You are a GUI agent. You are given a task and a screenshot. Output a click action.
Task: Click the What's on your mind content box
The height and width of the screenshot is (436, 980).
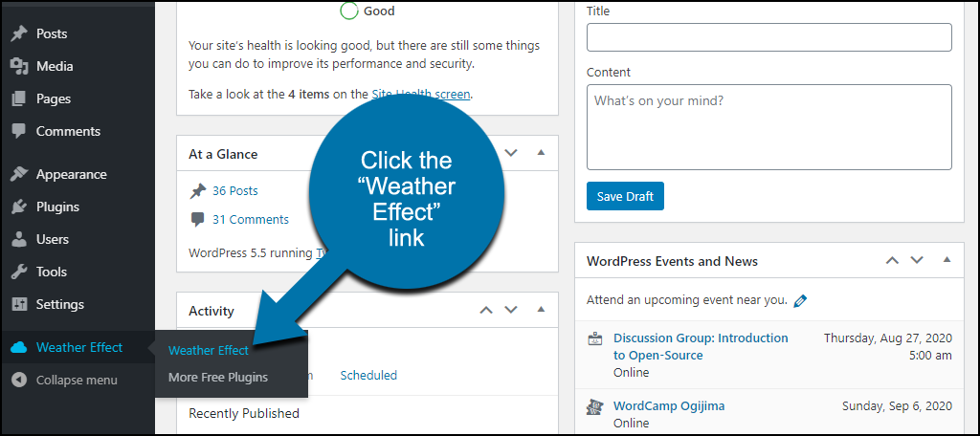click(768, 127)
